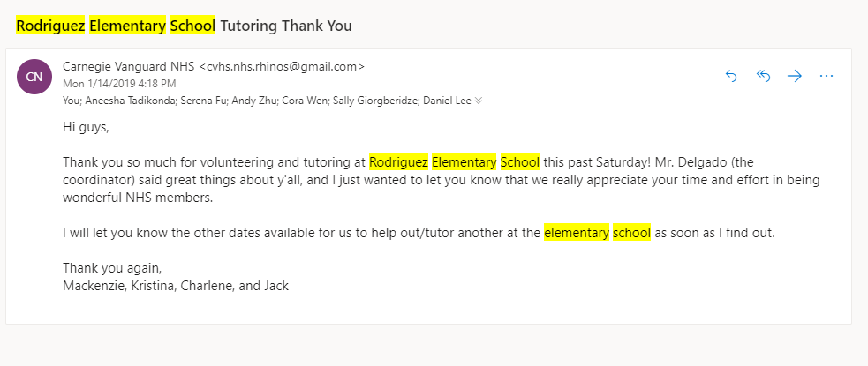Click the signature line starting with Mackenzie
This screenshot has height=366, width=868.
pos(176,286)
